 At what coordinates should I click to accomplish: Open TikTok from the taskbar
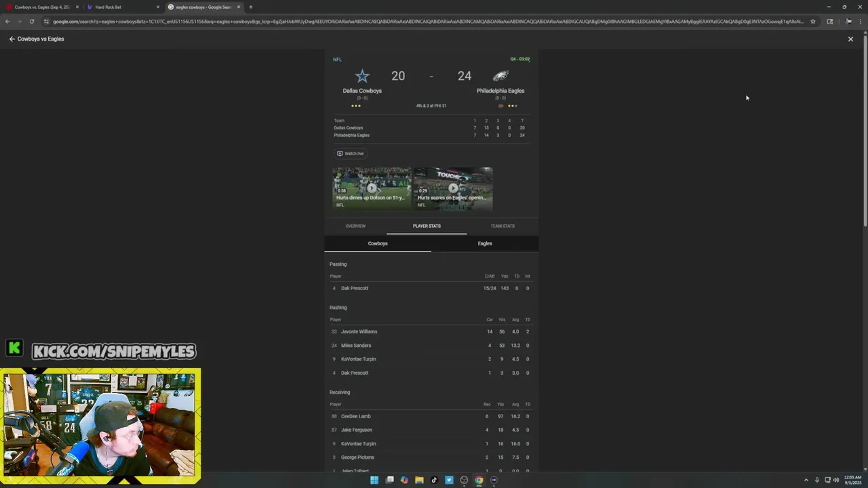tap(434, 480)
